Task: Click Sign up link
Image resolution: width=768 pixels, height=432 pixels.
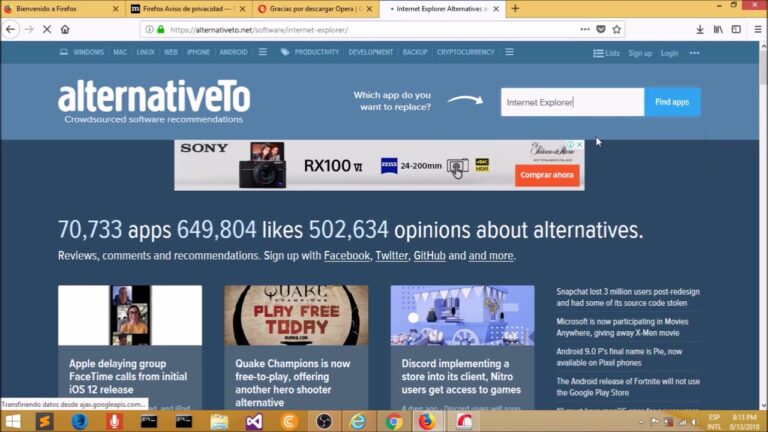Action: pyautogui.click(x=640, y=53)
